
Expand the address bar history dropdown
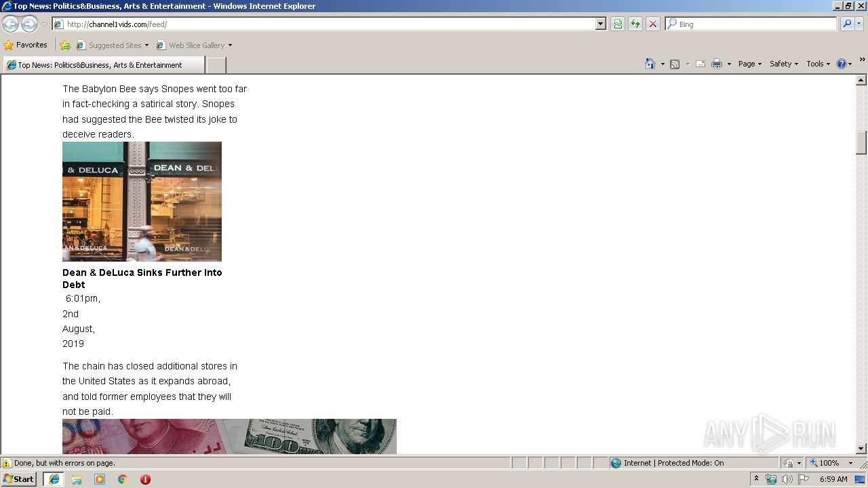(600, 24)
